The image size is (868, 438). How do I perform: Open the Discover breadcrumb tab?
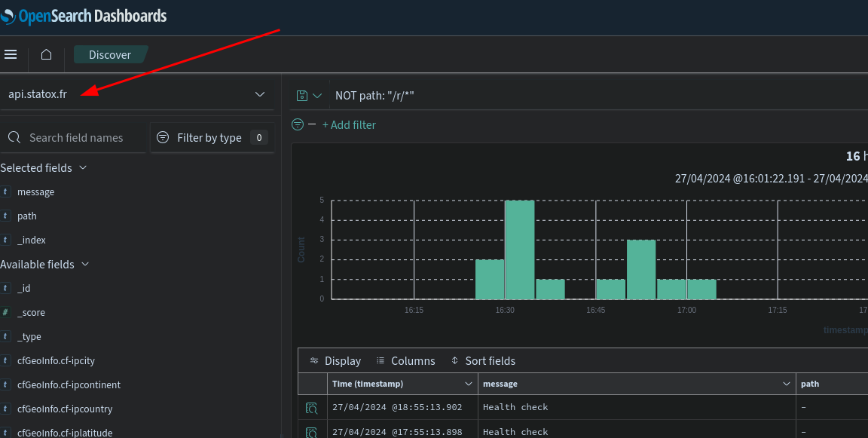tap(110, 54)
